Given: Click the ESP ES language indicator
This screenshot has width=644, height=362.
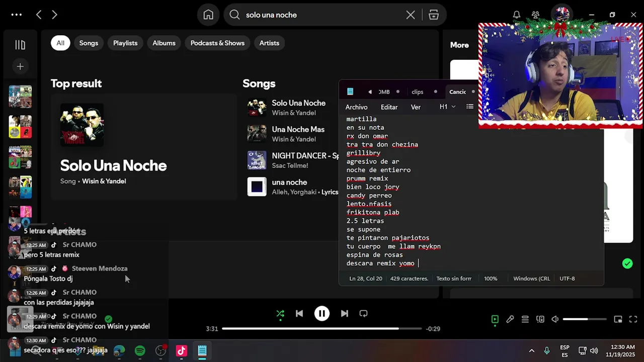Looking at the screenshot, I should pyautogui.click(x=565, y=351).
